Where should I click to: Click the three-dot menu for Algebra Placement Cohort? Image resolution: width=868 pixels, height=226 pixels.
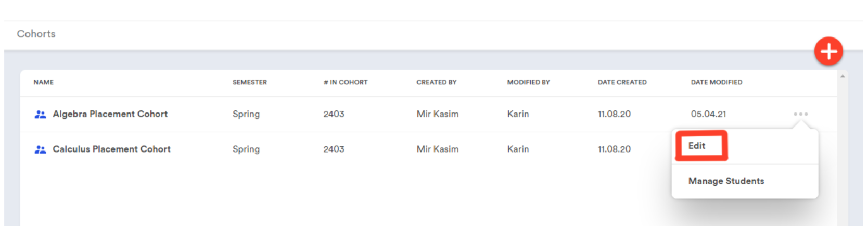coord(800,114)
